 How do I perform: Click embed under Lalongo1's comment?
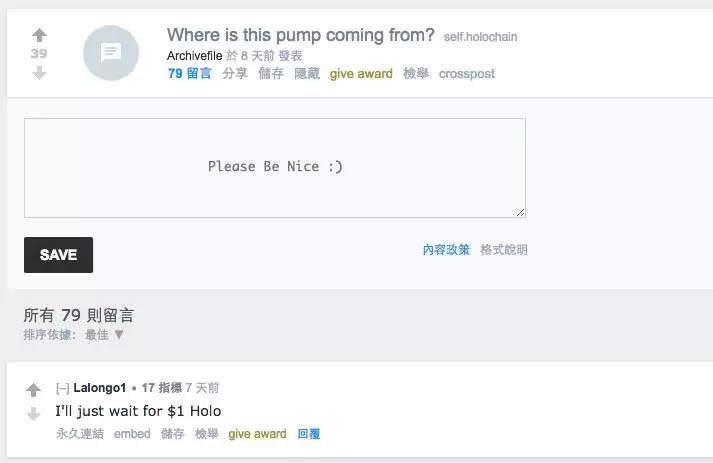132,434
